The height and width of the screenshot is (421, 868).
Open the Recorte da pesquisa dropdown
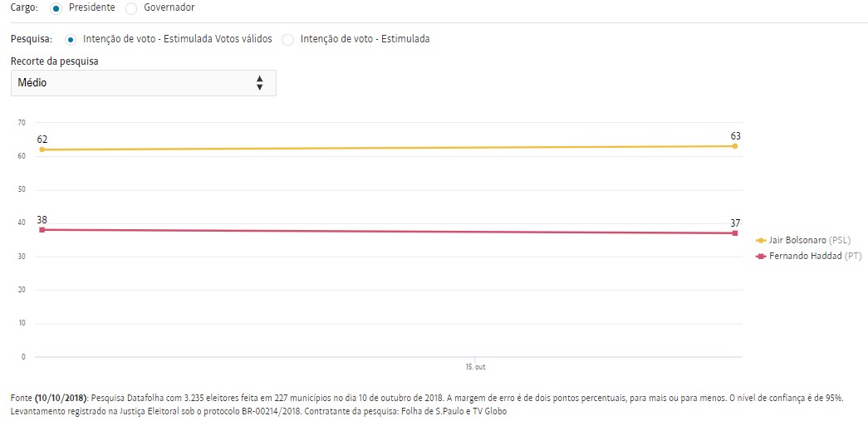[x=143, y=83]
